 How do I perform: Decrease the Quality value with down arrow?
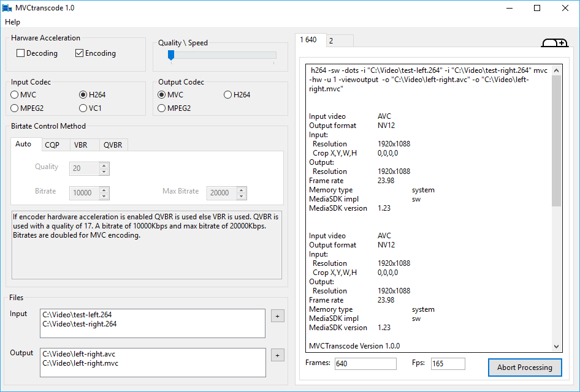[104, 171]
